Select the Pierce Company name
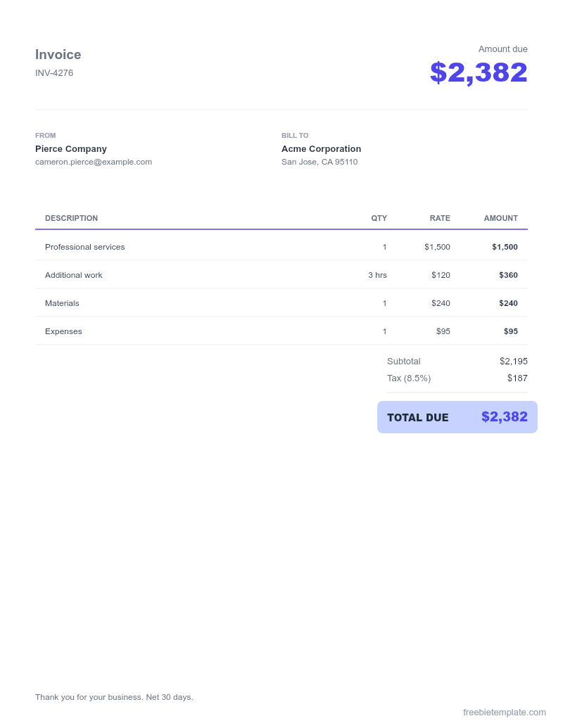The height and width of the screenshot is (728, 563). [x=71, y=149]
